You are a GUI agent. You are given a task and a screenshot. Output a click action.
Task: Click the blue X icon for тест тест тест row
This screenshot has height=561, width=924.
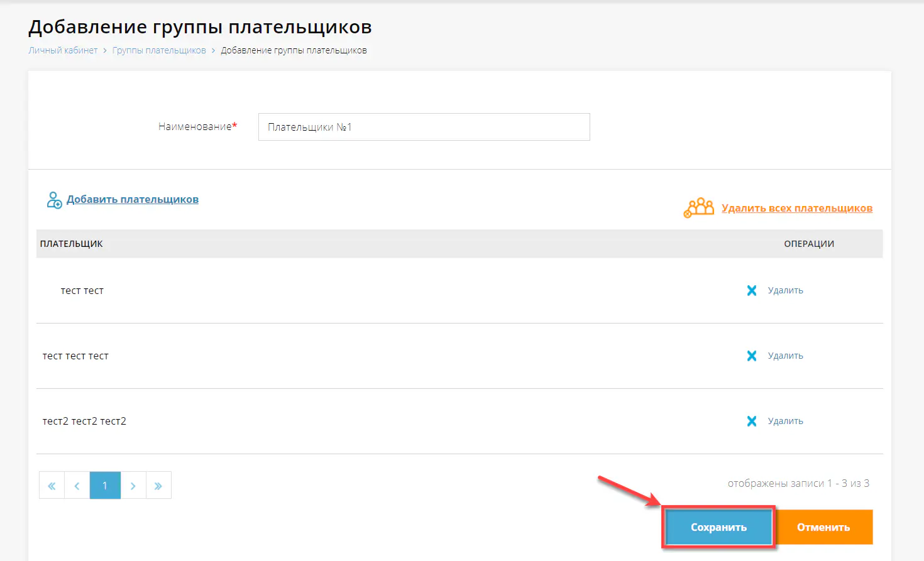point(752,355)
